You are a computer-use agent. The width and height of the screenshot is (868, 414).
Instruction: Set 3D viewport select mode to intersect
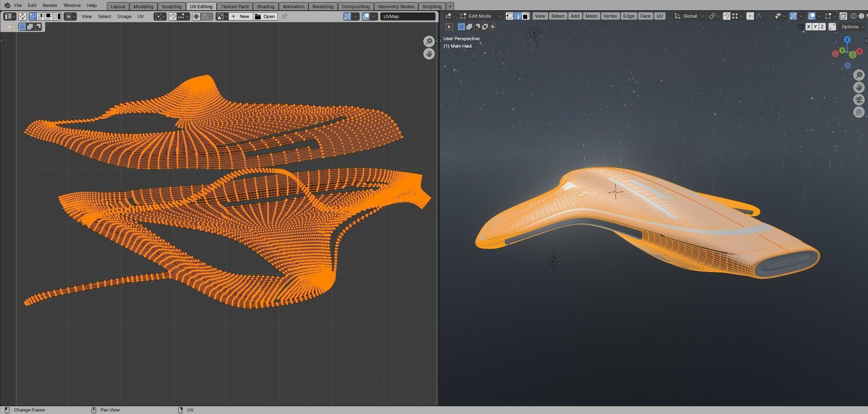coord(493,27)
